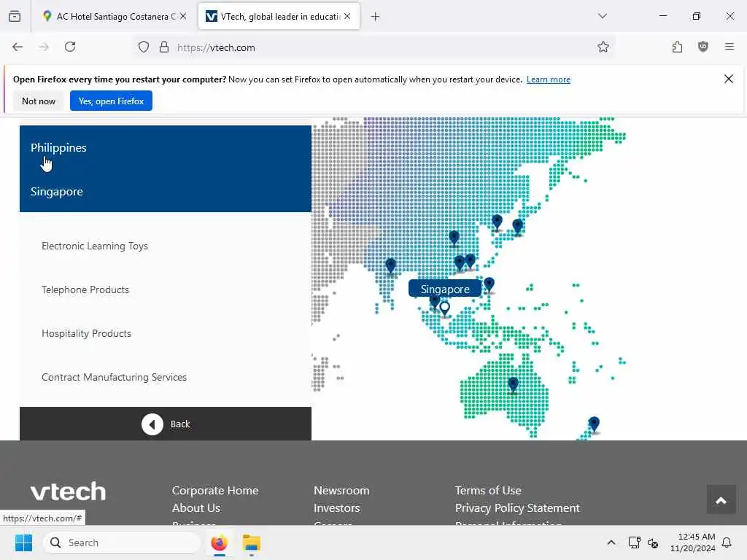The height and width of the screenshot is (560, 747).
Task: Close the AC Hotel Santiago Costanera tab
Action: [183, 17]
